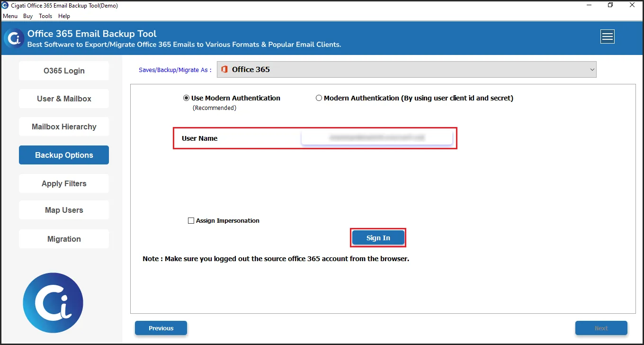Click the note about logging out of browser
Viewport: 644px width, 345px height.
coord(276,259)
